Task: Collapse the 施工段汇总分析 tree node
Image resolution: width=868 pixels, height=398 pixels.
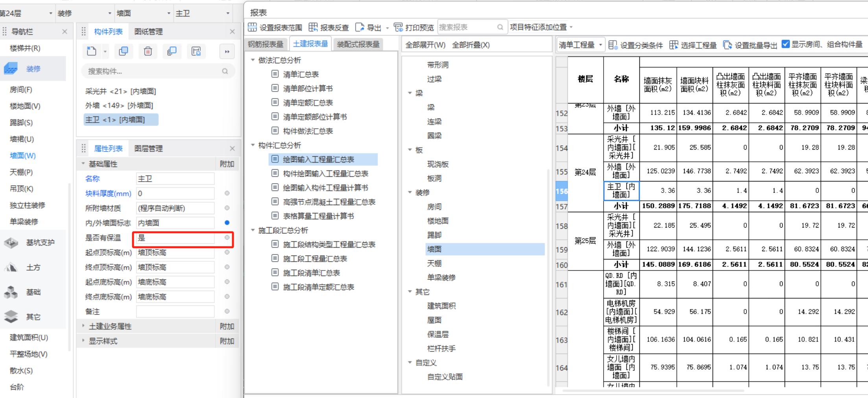Action: click(253, 230)
